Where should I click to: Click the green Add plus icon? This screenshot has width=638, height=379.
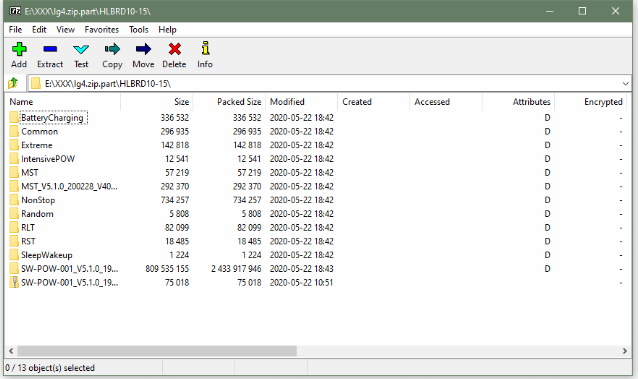(x=19, y=49)
